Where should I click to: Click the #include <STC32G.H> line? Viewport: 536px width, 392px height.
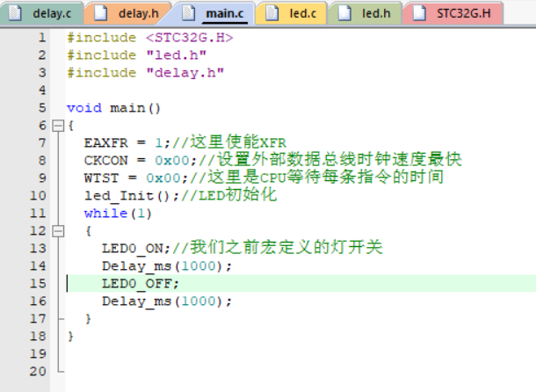(x=150, y=38)
